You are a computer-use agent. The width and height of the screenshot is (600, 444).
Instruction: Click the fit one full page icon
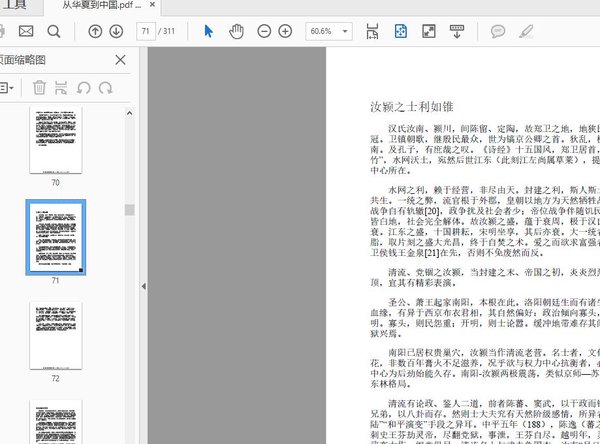pyautogui.click(x=401, y=31)
